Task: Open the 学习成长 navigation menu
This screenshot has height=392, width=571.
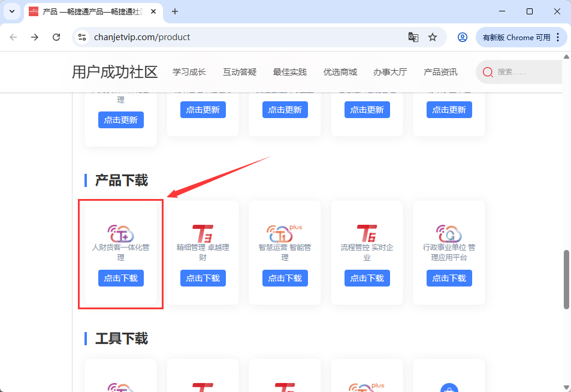Action: click(x=189, y=72)
